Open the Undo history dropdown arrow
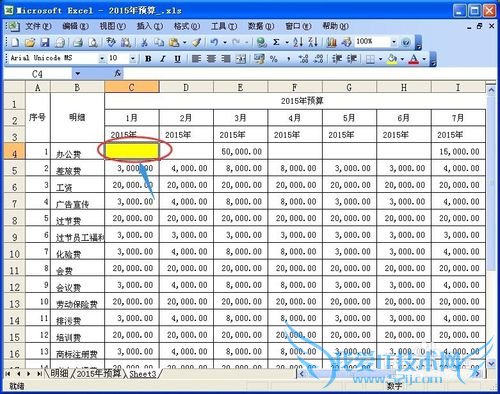 pos(225,42)
